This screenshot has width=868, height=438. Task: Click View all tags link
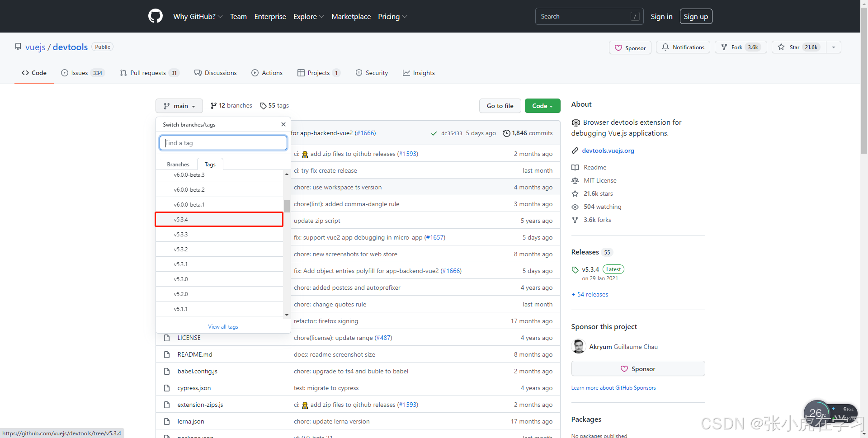(223, 326)
